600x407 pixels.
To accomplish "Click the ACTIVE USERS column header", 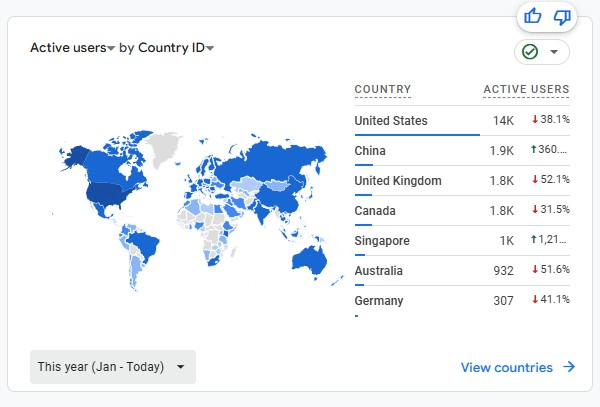I will pos(526,90).
